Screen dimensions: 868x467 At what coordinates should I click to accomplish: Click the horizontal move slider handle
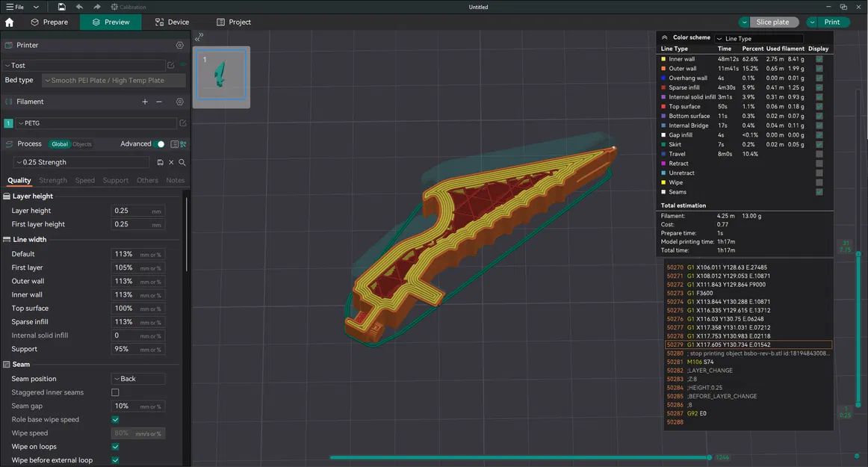(x=709, y=457)
